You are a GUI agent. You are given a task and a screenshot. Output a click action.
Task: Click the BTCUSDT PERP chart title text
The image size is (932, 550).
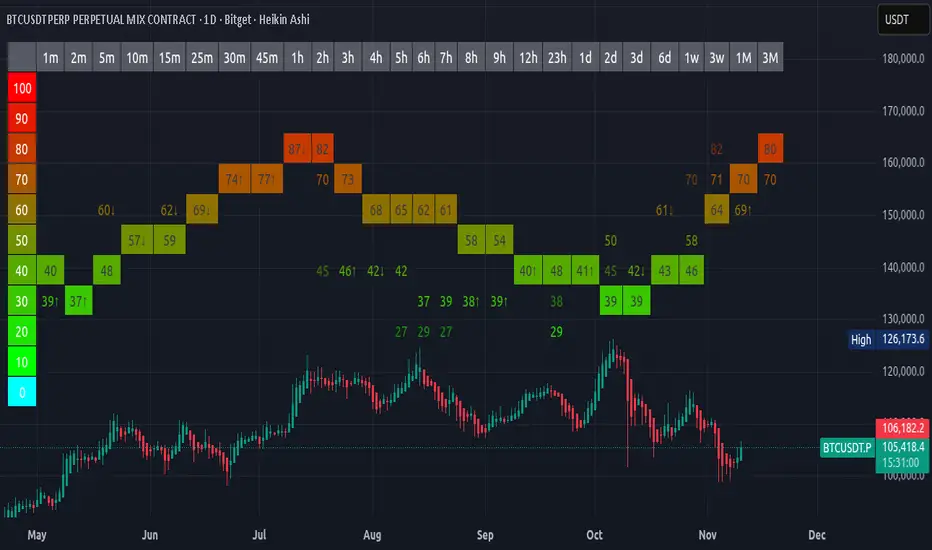tap(158, 20)
